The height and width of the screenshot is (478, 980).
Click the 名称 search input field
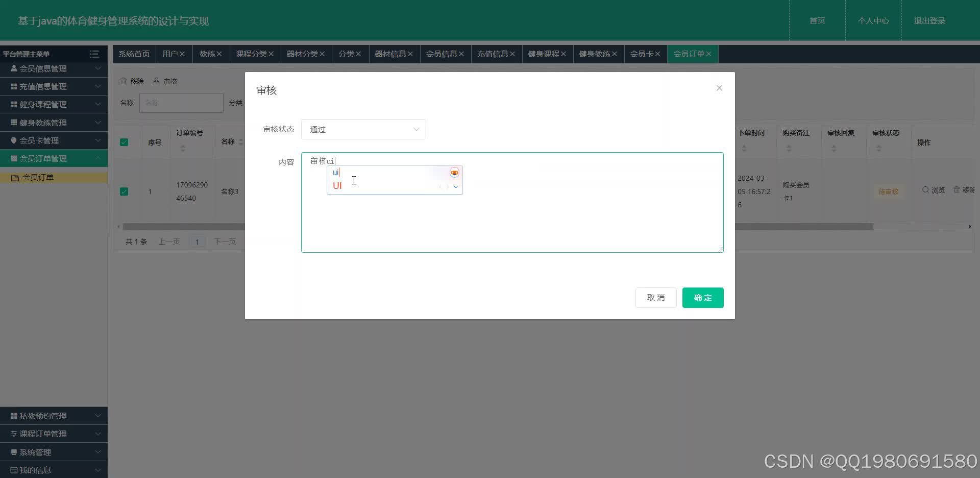(x=181, y=103)
